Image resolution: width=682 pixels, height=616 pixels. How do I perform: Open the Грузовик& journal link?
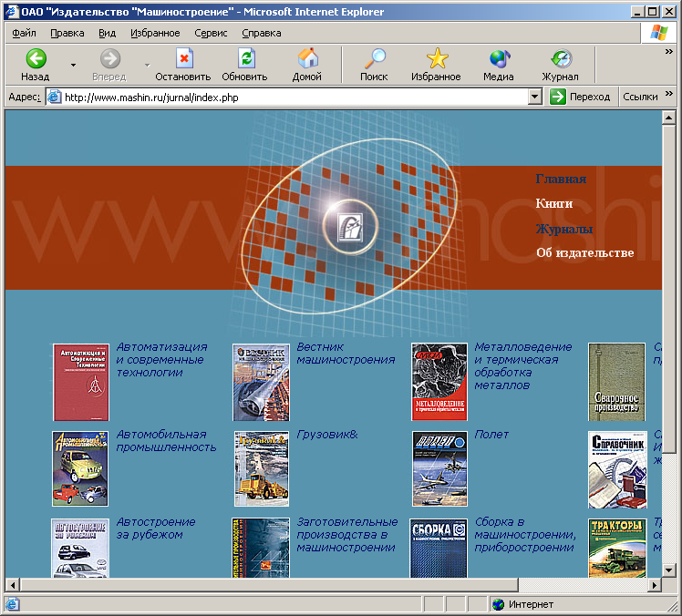327,435
